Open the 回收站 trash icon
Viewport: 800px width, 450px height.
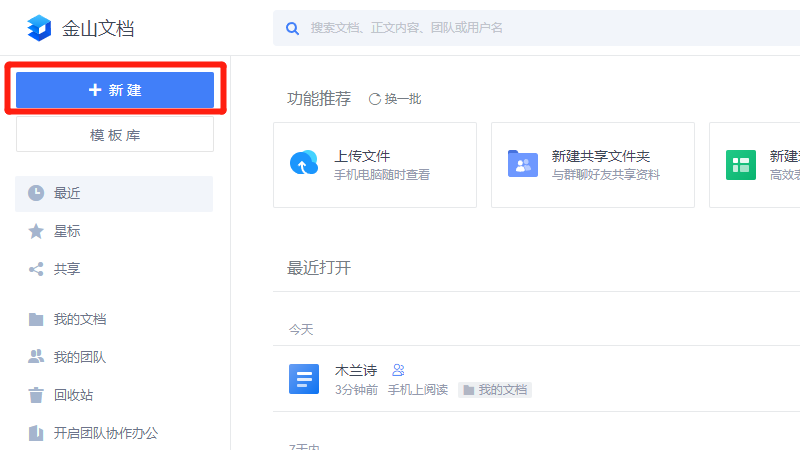click(x=36, y=395)
